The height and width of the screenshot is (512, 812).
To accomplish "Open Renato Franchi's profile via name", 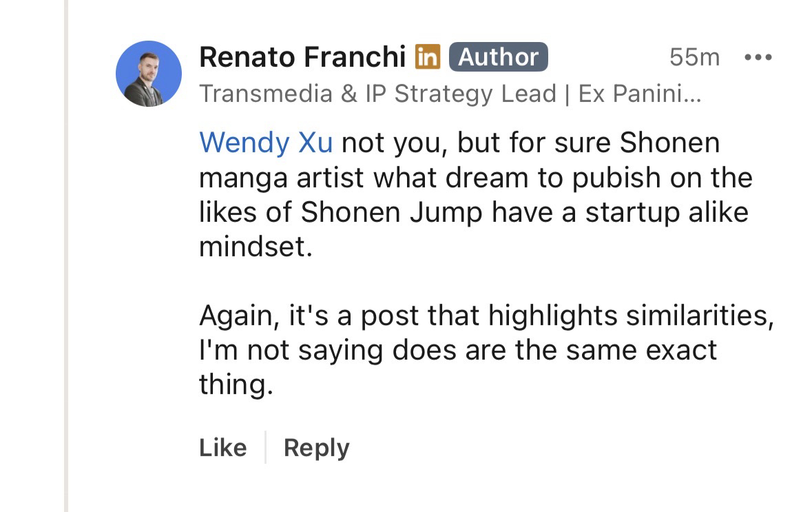I will (302, 57).
